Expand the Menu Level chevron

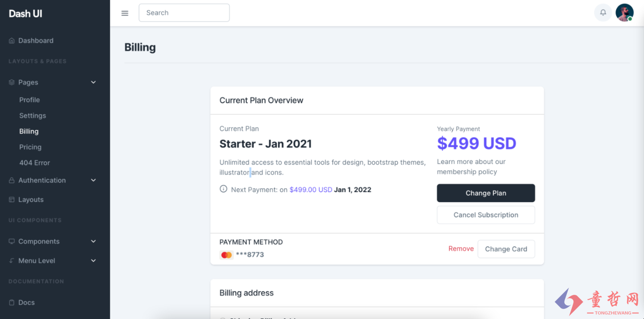coord(94,261)
